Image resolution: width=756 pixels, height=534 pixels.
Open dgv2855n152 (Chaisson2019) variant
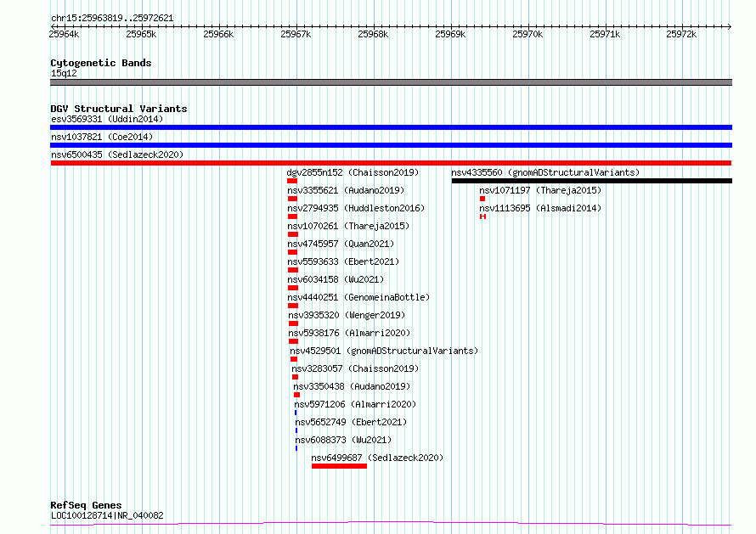pos(353,172)
